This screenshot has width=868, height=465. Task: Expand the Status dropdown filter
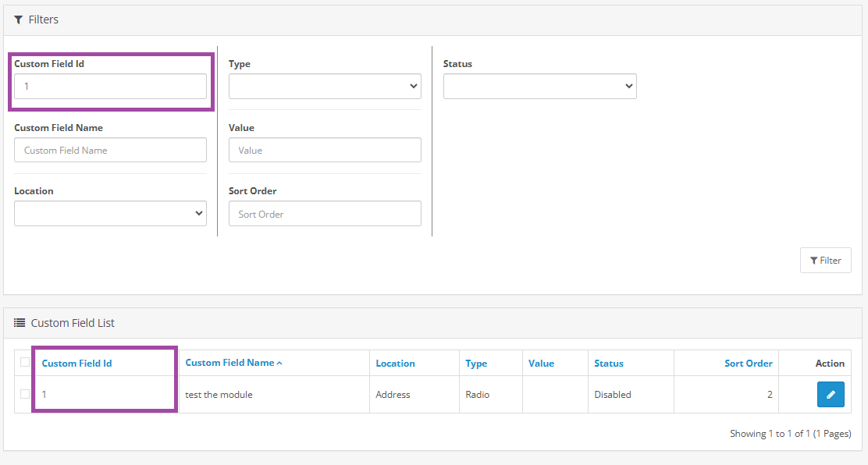(x=539, y=87)
